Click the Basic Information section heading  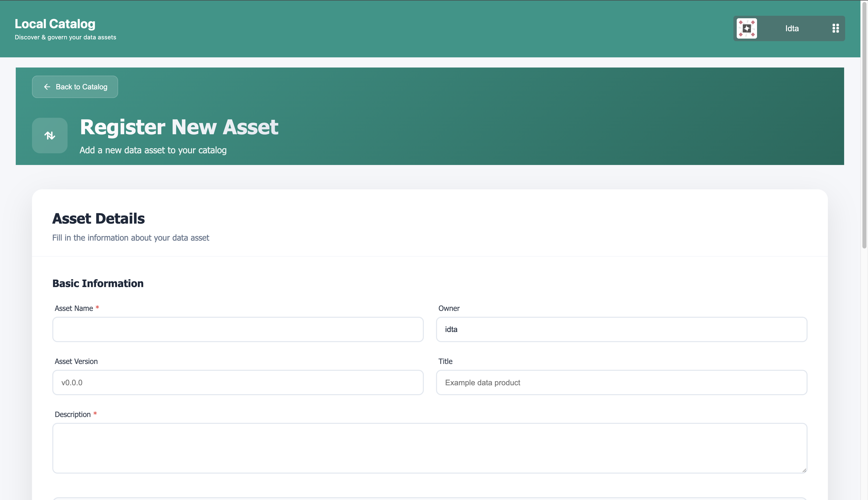click(98, 283)
